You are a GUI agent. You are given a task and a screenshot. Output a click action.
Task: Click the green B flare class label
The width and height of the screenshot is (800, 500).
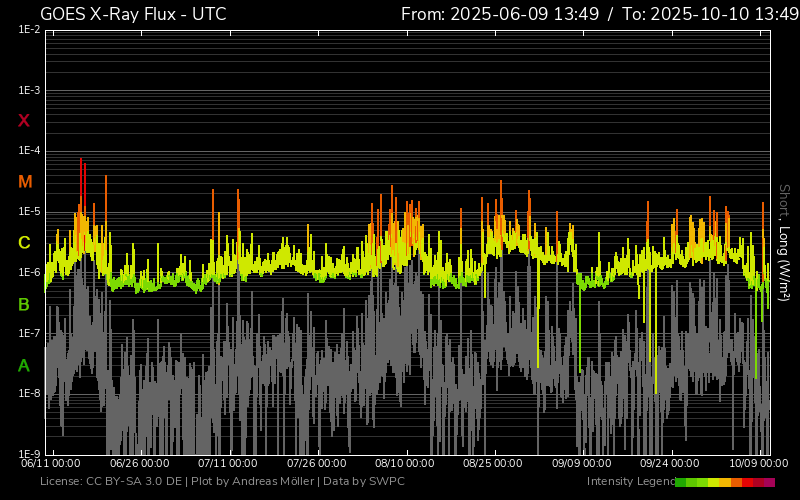coord(24,304)
